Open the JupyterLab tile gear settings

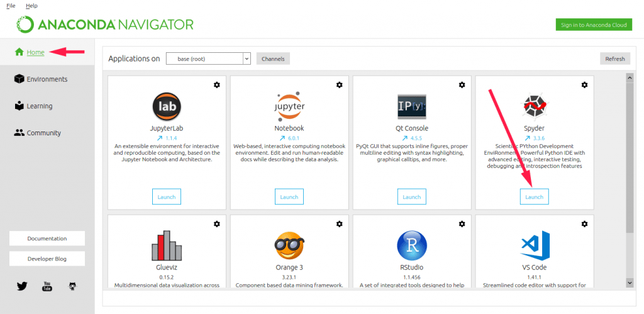pos(217,85)
